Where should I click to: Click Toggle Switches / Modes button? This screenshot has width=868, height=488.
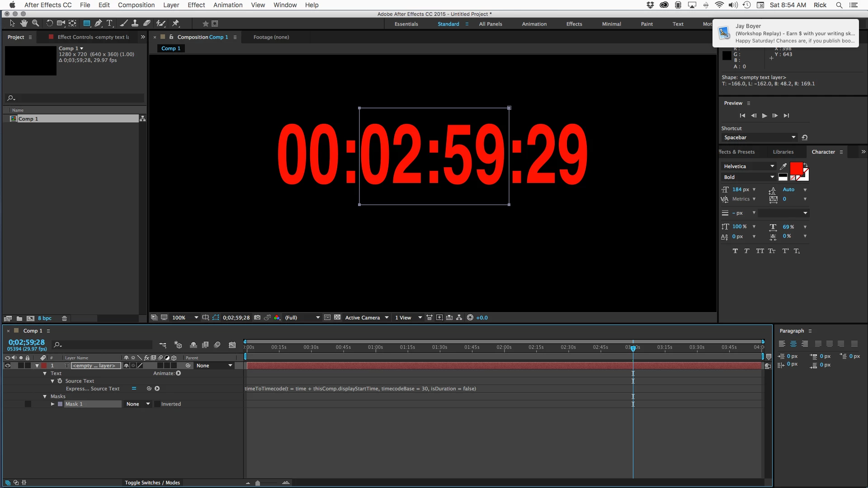(x=152, y=483)
